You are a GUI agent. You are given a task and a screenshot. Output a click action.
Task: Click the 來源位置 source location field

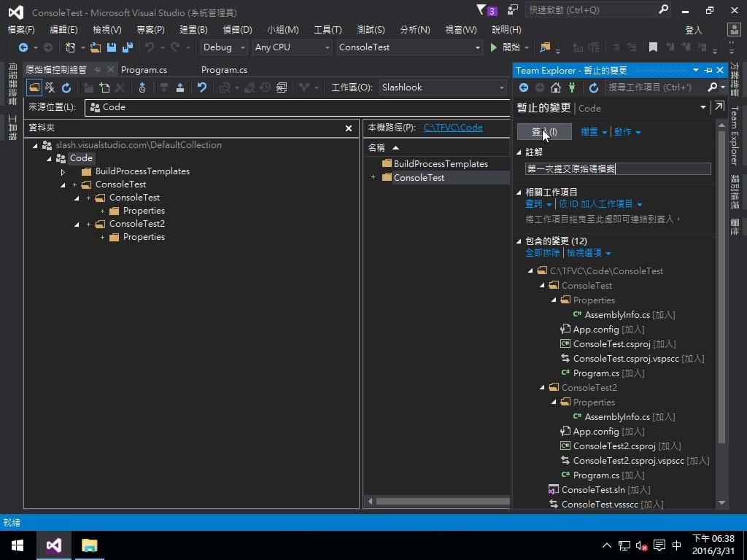[298, 107]
